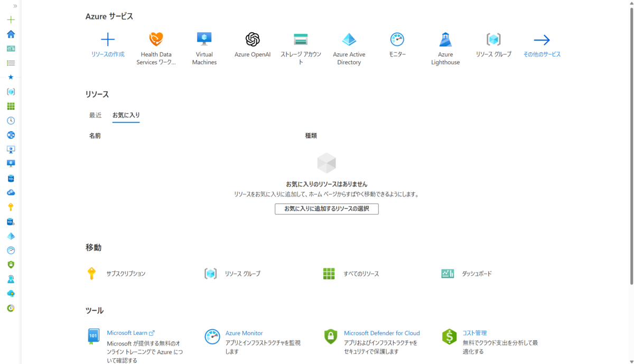Open the gauge monitor icon in the sidebar
This screenshot has width=634, height=364.
point(11,250)
